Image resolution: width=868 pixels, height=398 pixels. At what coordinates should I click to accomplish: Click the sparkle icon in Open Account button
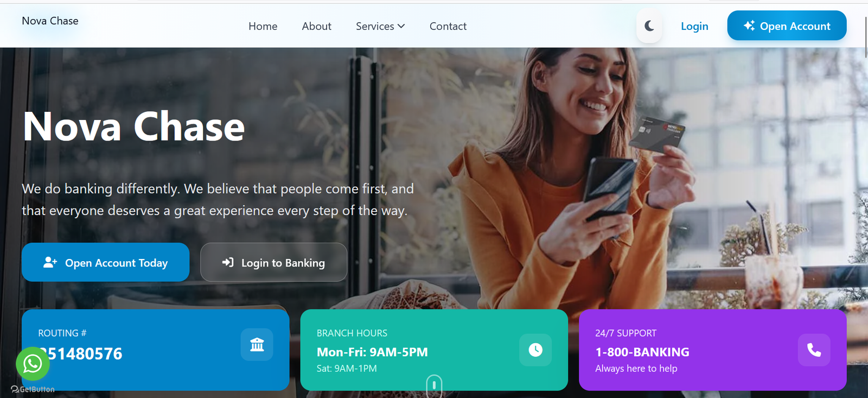(x=749, y=26)
